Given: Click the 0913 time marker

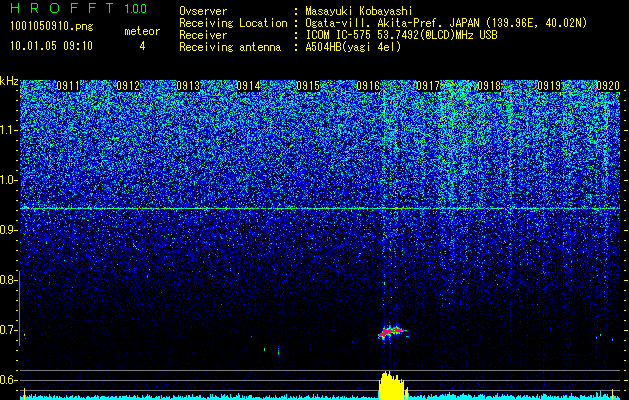Looking at the screenshot, I should point(188,86).
